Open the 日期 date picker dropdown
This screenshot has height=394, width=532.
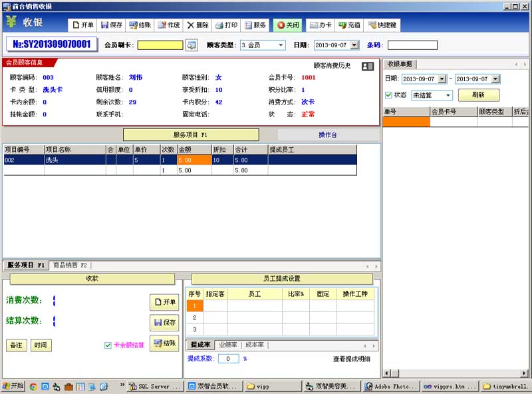(x=354, y=45)
